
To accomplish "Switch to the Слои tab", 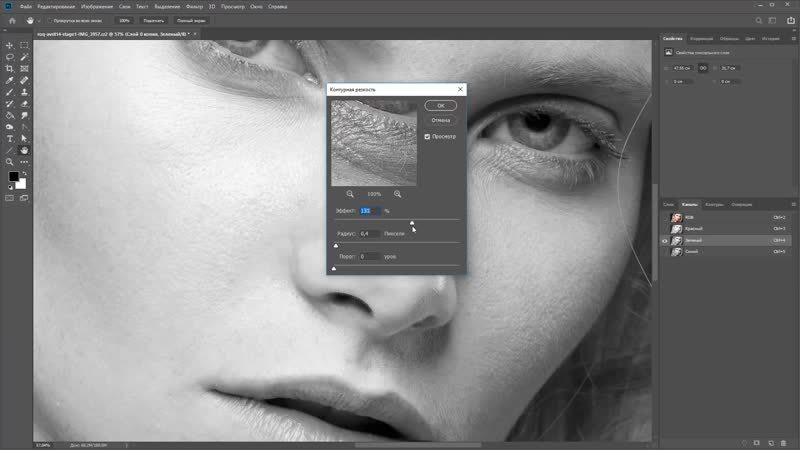I will (x=669, y=204).
